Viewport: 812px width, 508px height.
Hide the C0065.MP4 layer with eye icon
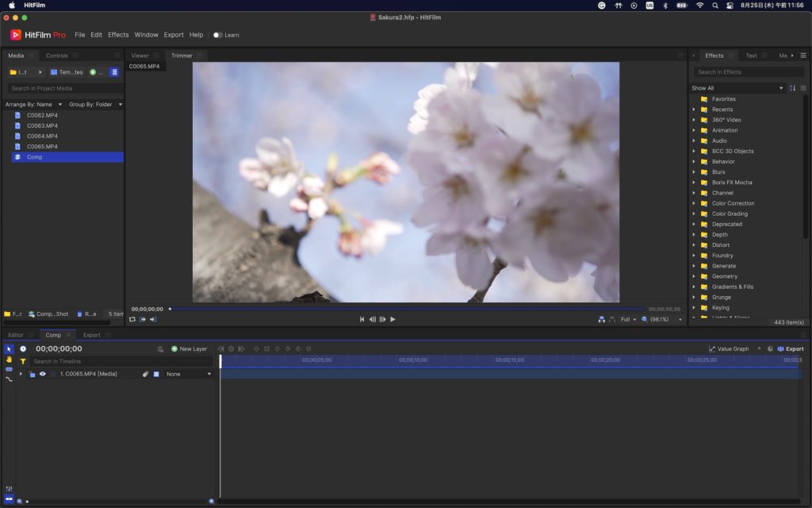coord(43,374)
